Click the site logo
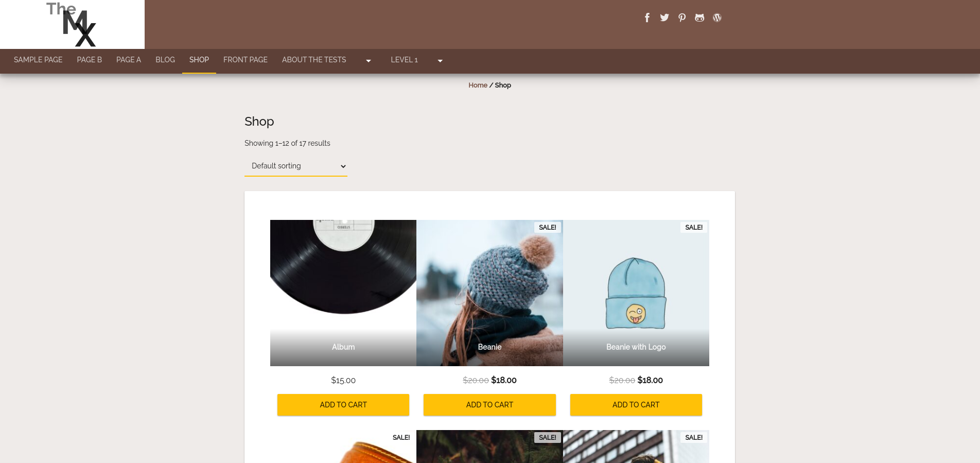The image size is (980, 463). coord(72,24)
